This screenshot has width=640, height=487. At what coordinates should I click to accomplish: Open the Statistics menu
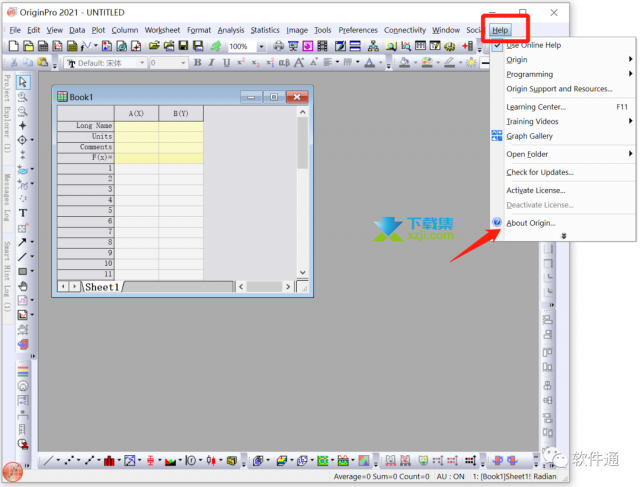265,30
